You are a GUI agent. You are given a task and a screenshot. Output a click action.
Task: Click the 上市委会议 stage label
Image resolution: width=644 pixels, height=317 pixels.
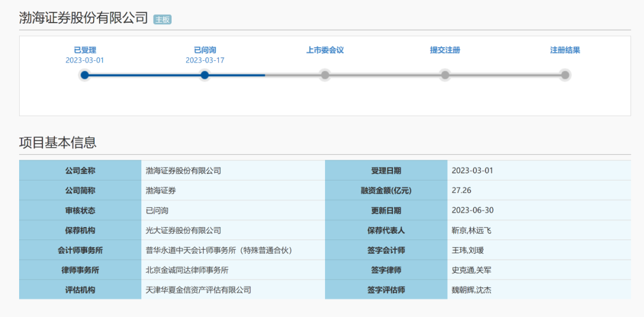[325, 50]
